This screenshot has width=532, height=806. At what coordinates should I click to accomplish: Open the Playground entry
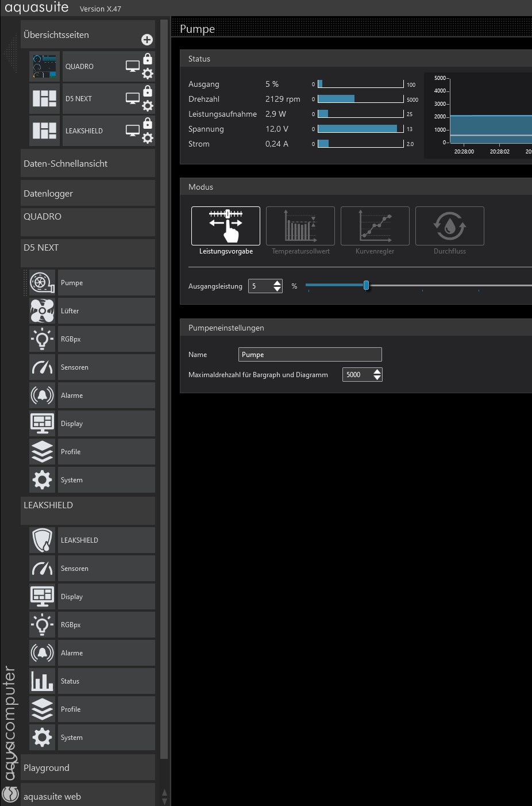88,768
